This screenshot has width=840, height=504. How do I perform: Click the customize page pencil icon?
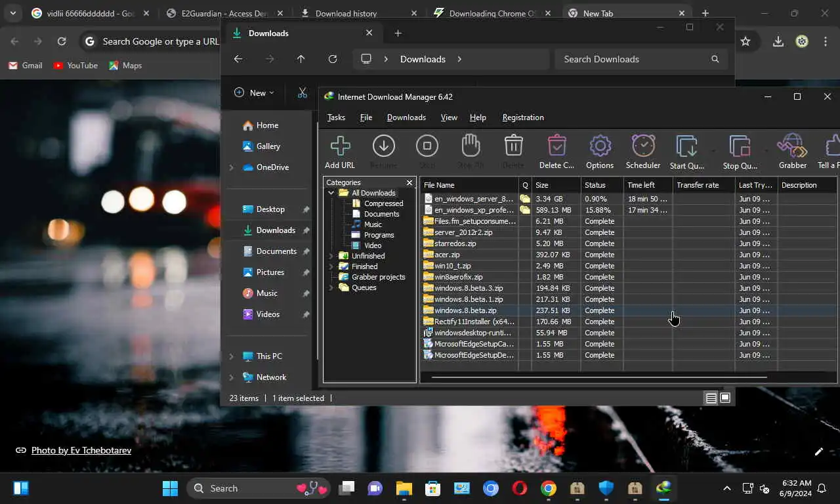pyautogui.click(x=818, y=451)
